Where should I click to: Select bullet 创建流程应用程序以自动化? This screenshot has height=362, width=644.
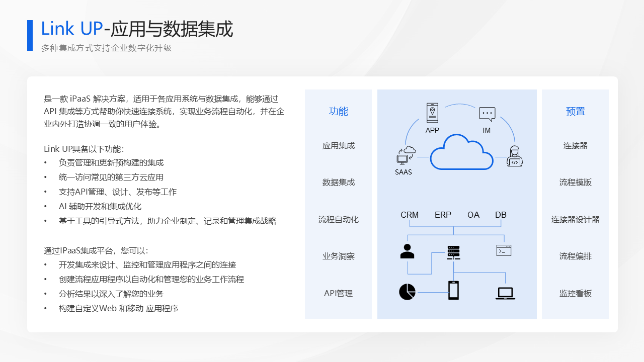click(151, 280)
